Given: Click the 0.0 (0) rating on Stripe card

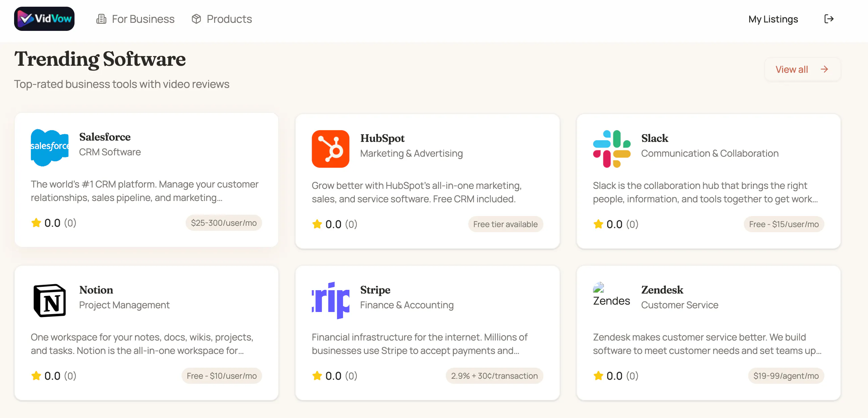Looking at the screenshot, I should (335, 375).
